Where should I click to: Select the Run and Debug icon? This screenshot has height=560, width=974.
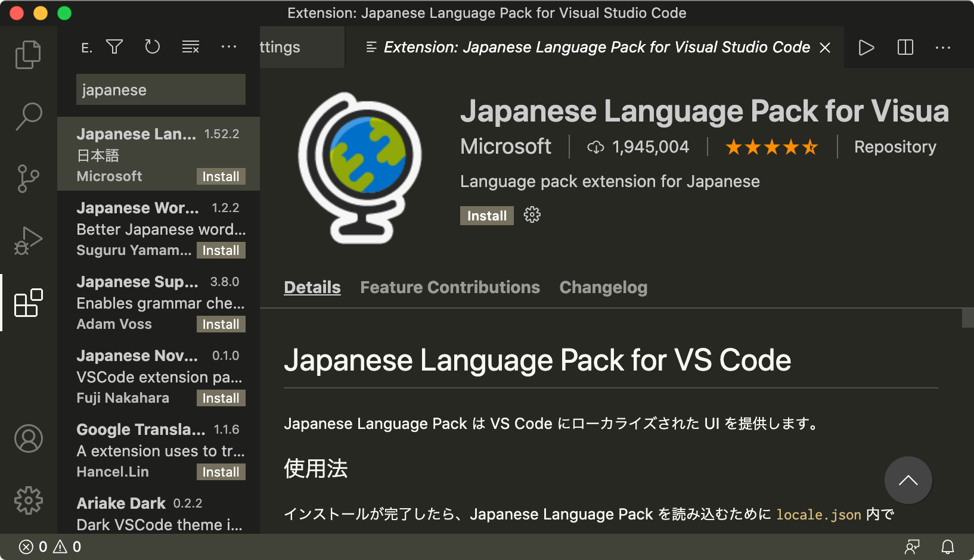(x=28, y=240)
